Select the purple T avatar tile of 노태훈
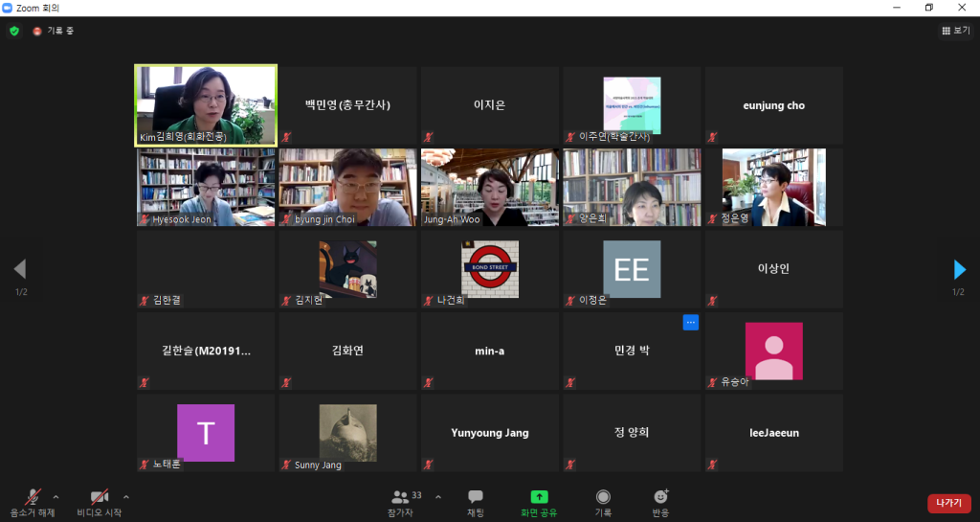 point(206,433)
